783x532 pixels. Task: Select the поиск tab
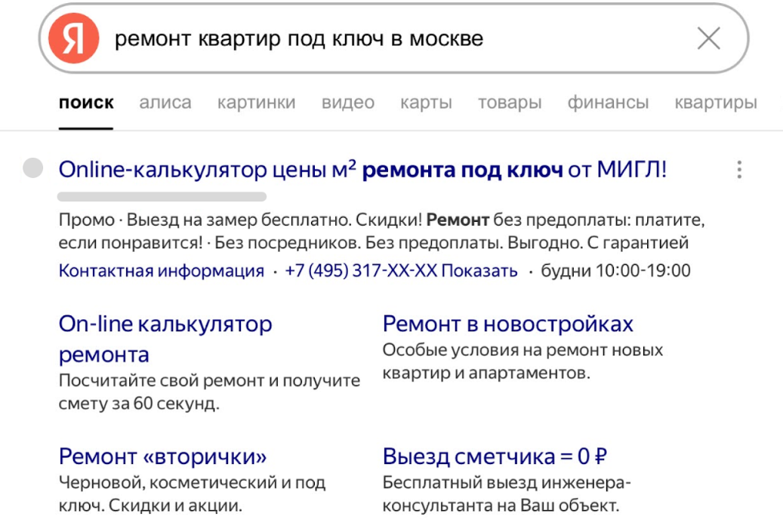[86, 103]
